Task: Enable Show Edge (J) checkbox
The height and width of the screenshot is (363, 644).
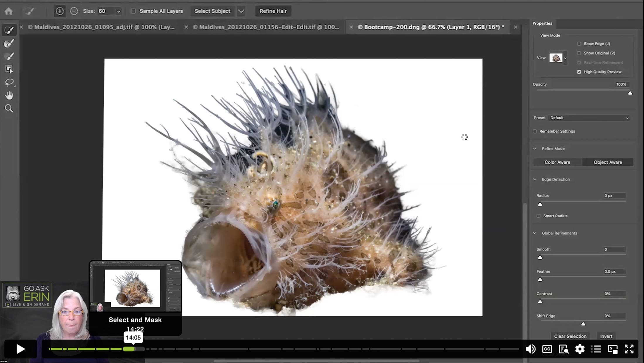Action: click(x=579, y=44)
